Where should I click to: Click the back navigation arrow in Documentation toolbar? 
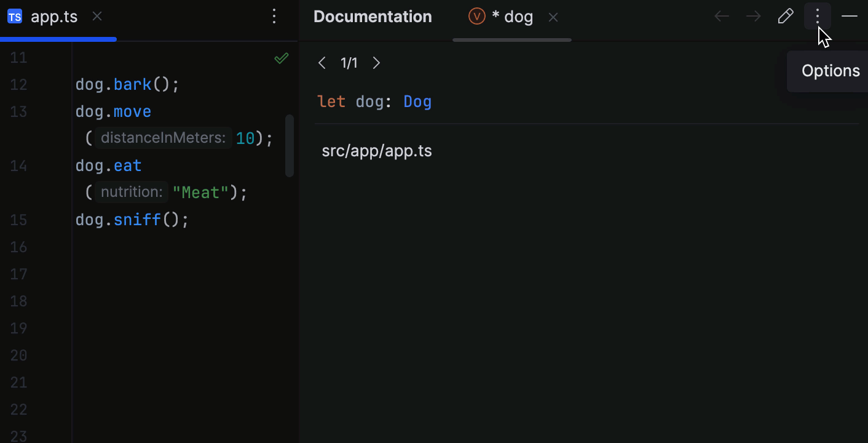[721, 16]
